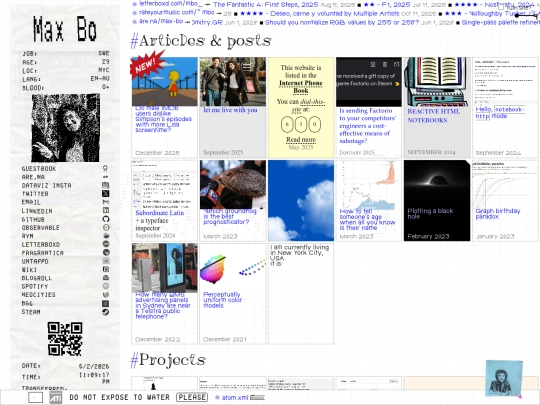Click 'DO NOT EXPOSE TO WATER' text

point(120,397)
